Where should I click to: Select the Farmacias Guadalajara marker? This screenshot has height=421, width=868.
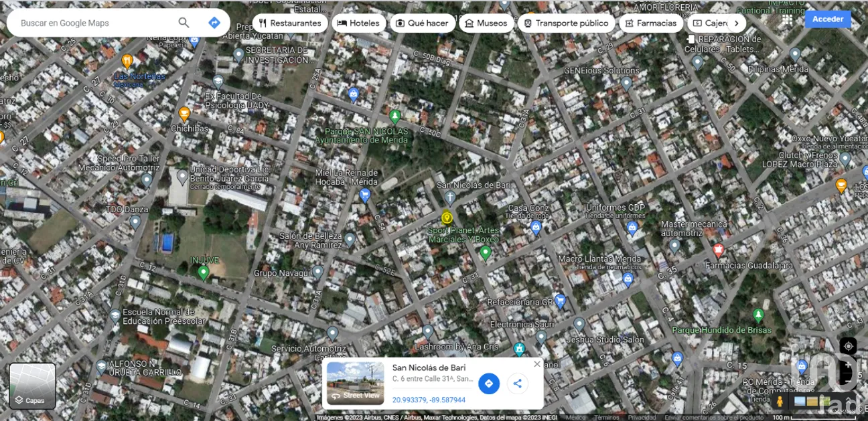coord(719,251)
